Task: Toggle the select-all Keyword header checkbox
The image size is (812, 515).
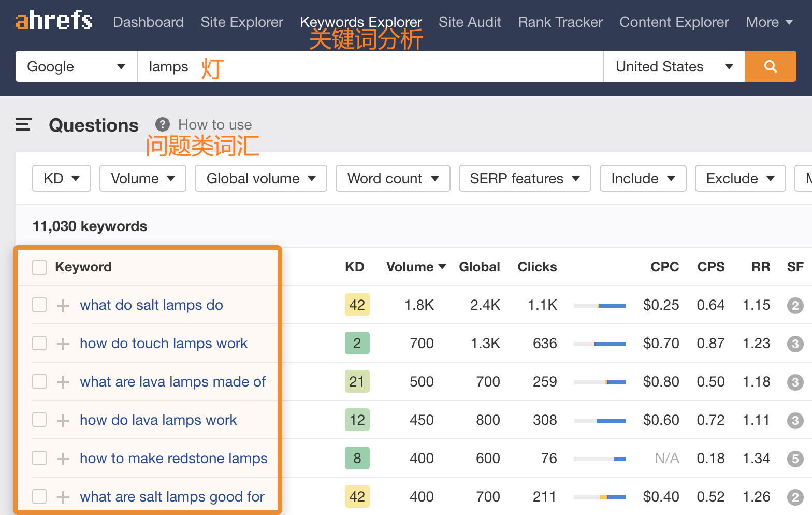Action: click(x=39, y=267)
